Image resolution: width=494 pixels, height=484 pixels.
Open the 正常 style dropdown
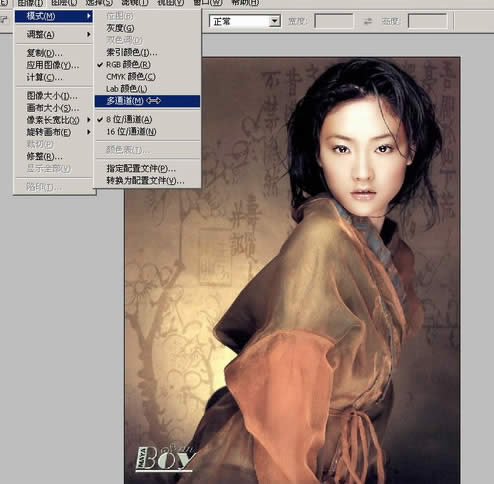[x=245, y=21]
